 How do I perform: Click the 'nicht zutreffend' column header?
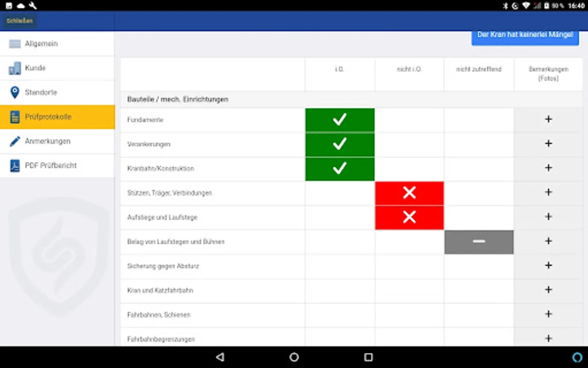tap(479, 70)
